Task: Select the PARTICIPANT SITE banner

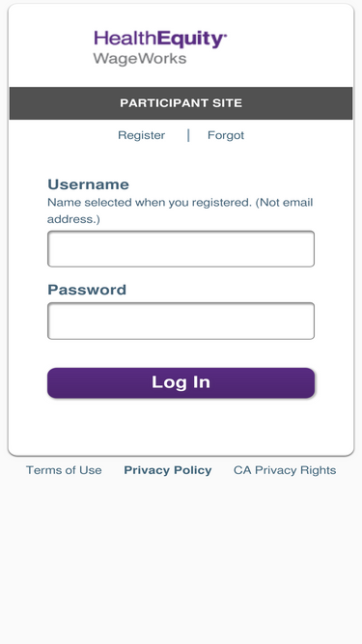Action: (181, 103)
